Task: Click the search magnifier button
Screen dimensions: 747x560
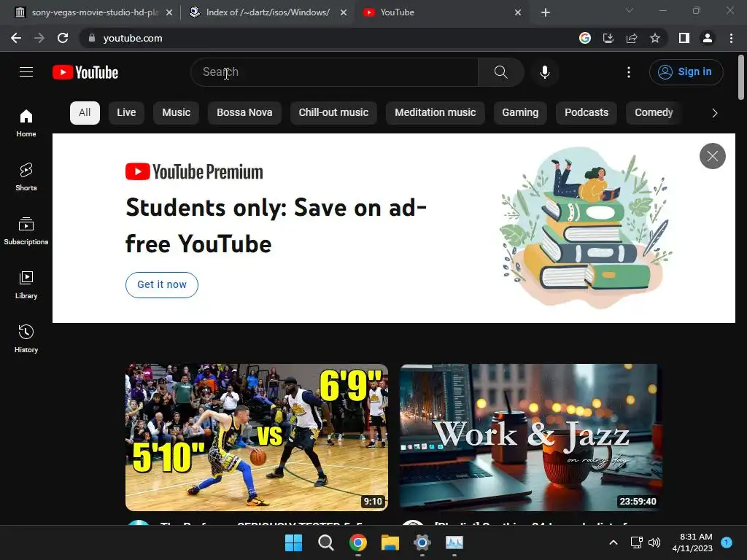Action: click(500, 72)
